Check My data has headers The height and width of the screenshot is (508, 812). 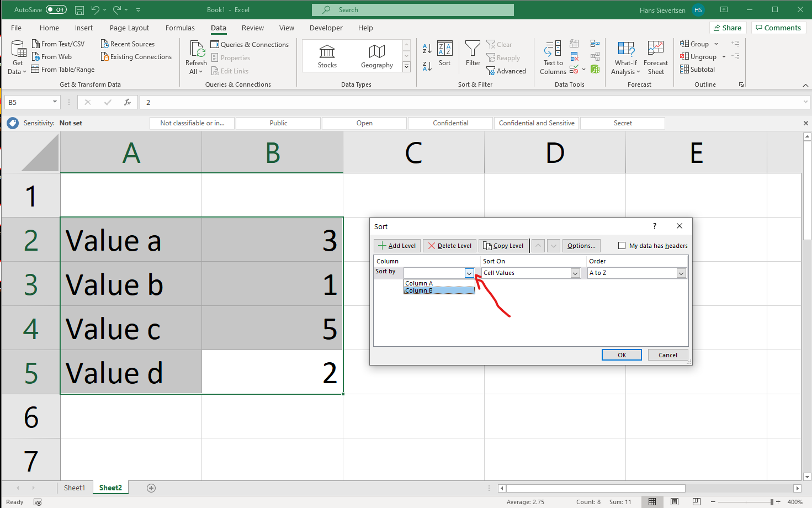pyautogui.click(x=622, y=246)
